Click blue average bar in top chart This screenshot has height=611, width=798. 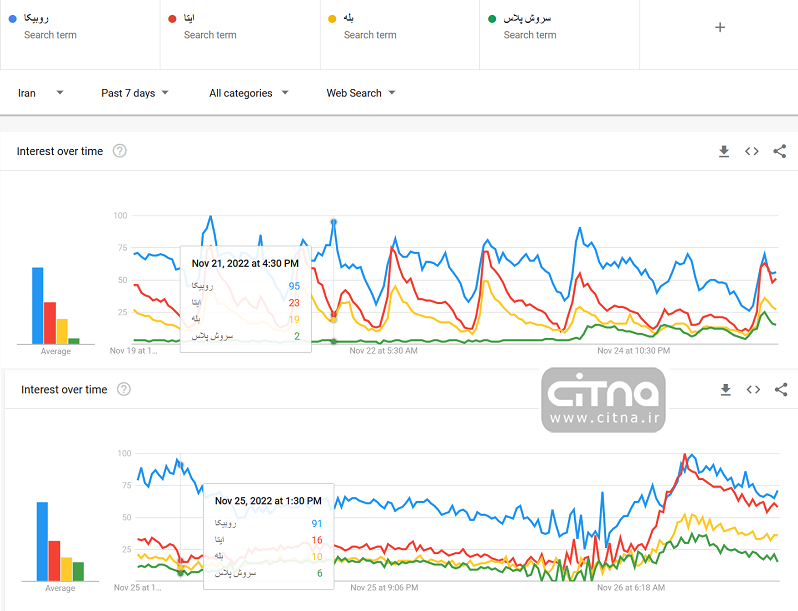pyautogui.click(x=38, y=304)
